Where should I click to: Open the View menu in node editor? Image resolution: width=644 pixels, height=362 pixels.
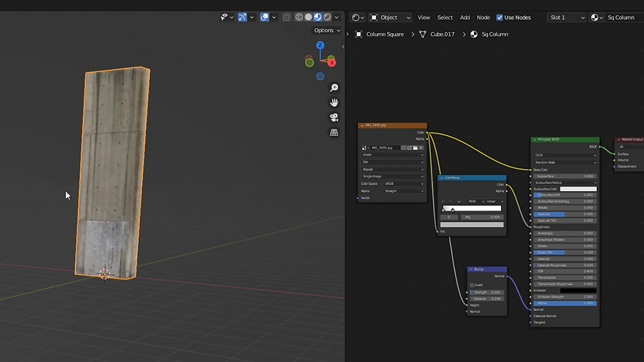pyautogui.click(x=423, y=18)
